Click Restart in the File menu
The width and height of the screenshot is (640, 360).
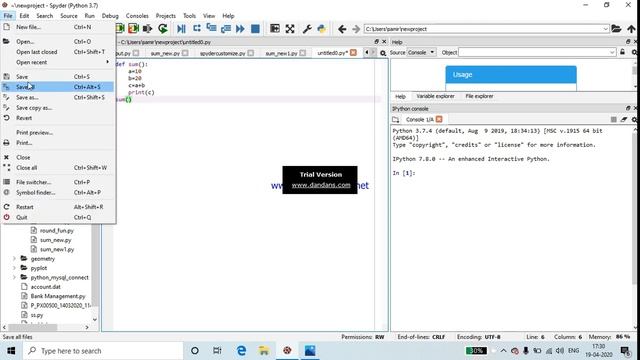click(x=58, y=207)
